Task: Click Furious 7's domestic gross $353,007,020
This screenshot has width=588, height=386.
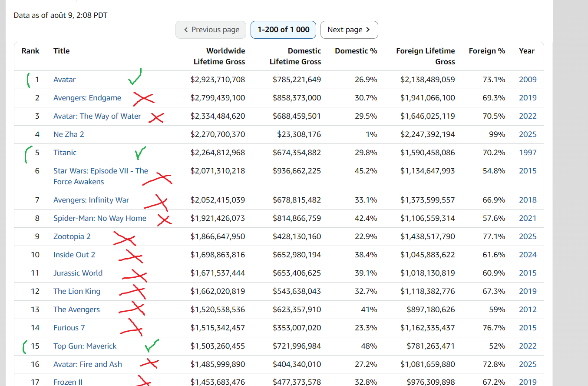Action: 297,328
